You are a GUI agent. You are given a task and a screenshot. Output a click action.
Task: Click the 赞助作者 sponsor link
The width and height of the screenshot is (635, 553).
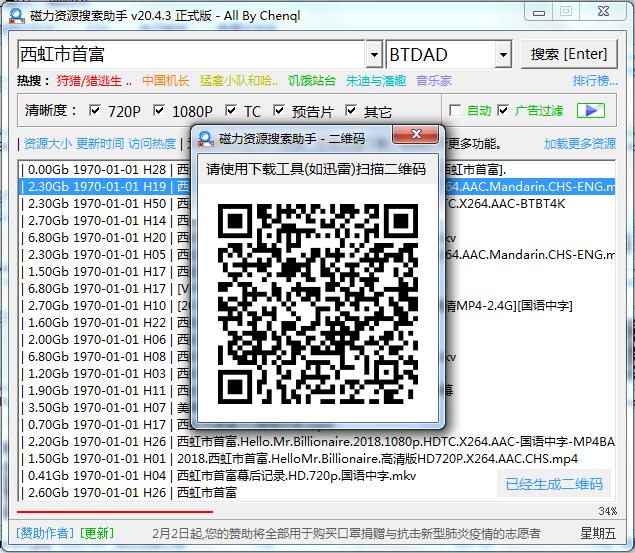coord(44,533)
